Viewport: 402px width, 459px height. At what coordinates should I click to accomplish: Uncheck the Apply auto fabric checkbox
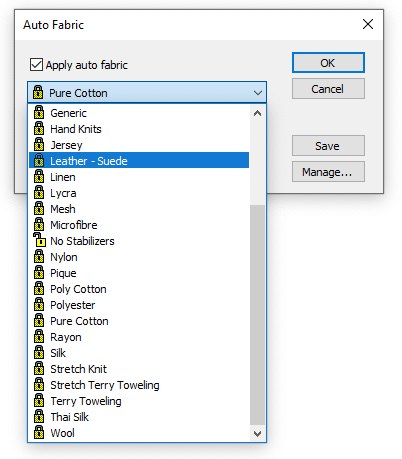(36, 65)
